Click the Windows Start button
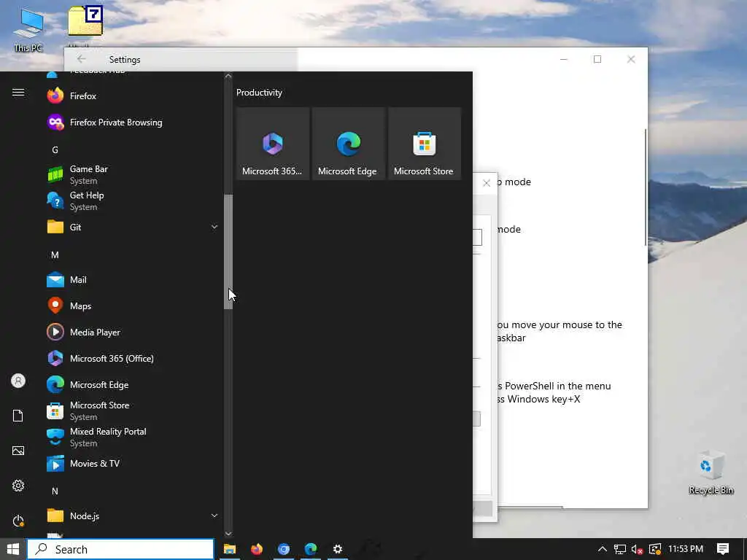This screenshot has width=747, height=560. click(13, 549)
